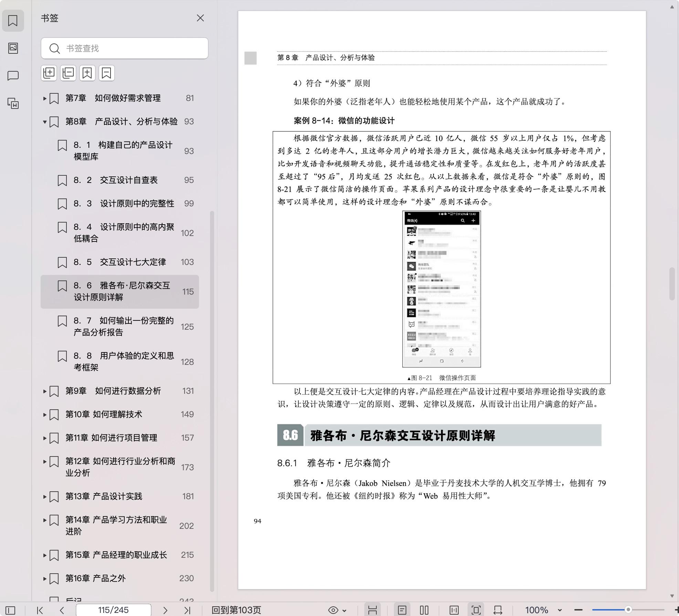This screenshot has height=616, width=679.
Task: Expand 第13章 产品设计实践
Action: click(45, 497)
